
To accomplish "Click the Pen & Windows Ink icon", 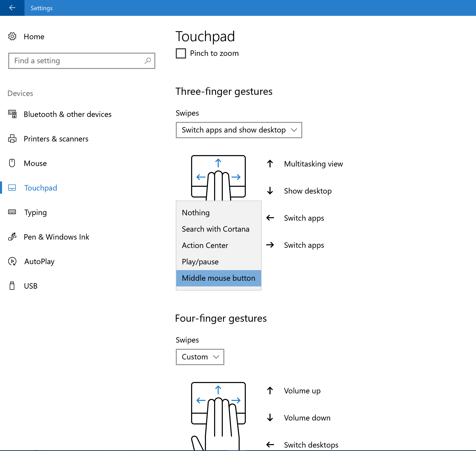I will (x=12, y=237).
